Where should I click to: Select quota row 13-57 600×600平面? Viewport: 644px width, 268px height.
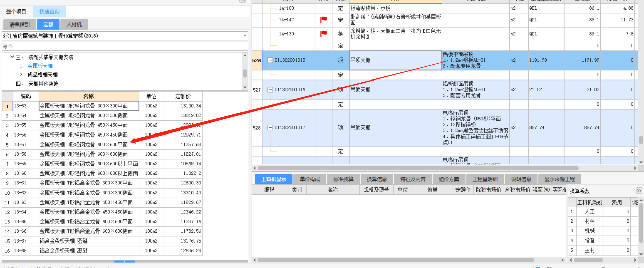tap(102, 145)
